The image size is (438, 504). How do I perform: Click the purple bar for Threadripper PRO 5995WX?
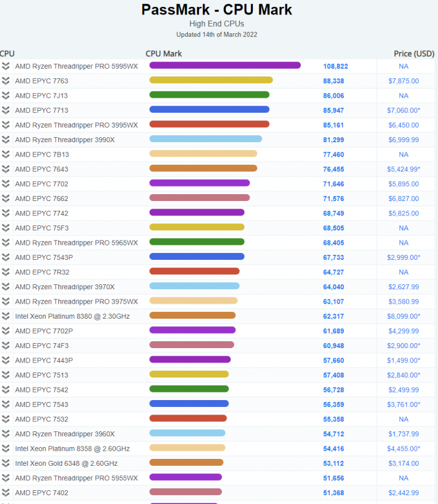click(225, 65)
